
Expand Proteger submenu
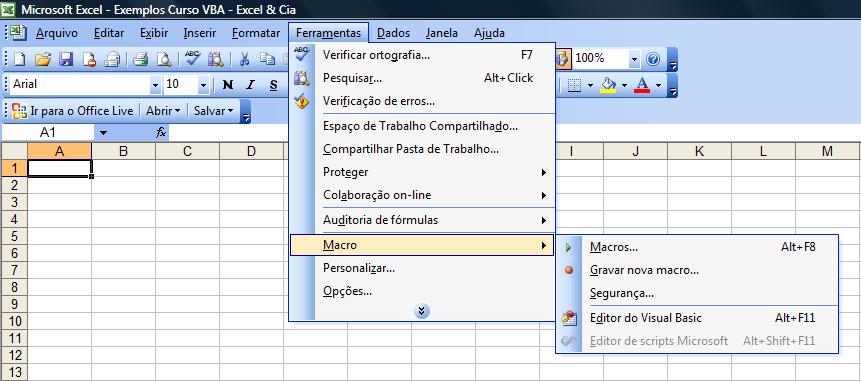[x=422, y=172]
